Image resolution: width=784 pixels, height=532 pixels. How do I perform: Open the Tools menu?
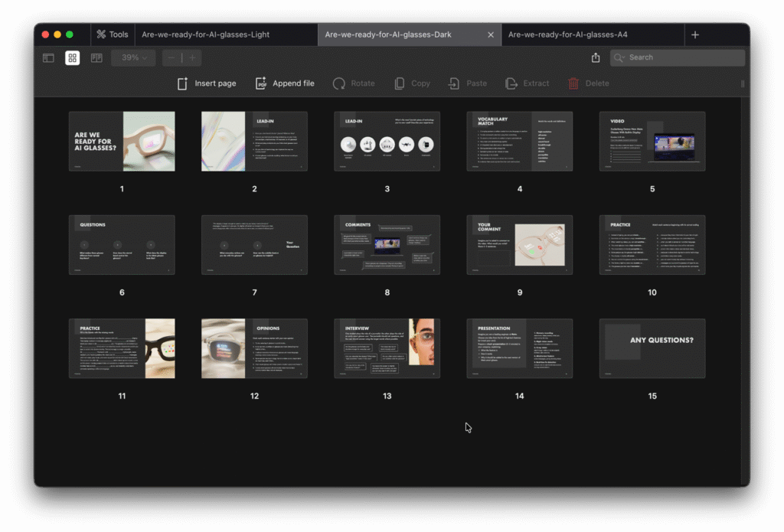click(x=111, y=34)
